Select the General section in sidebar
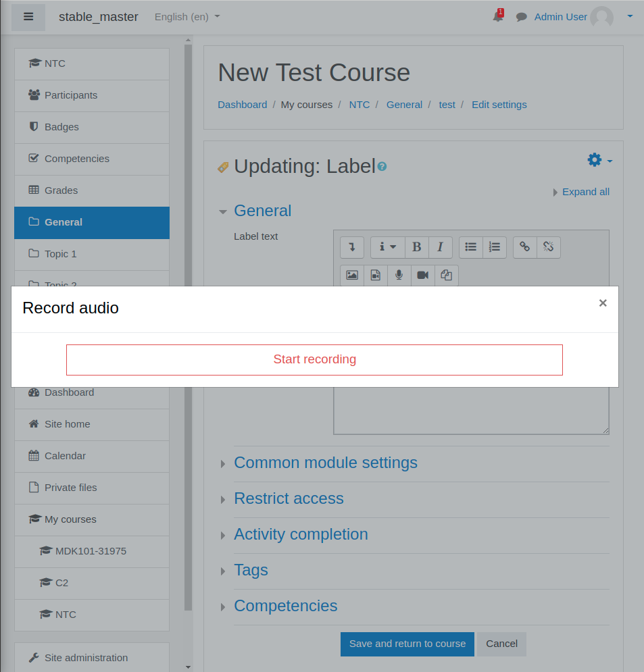644x672 pixels. point(92,222)
